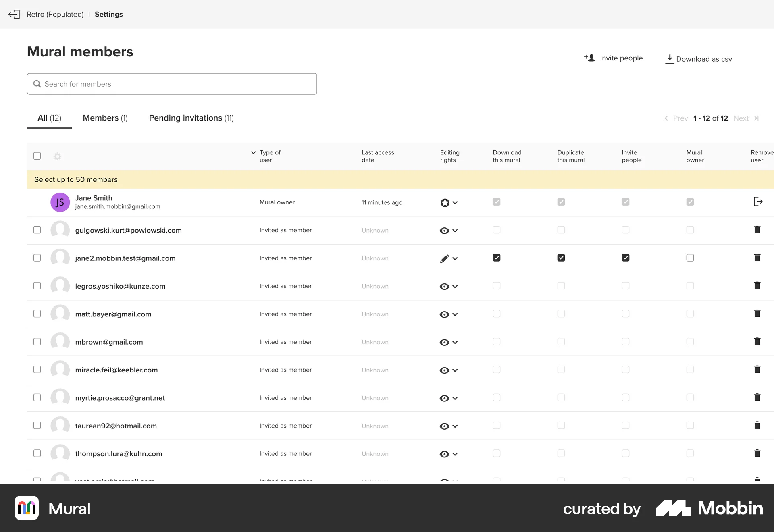Jump to last page with skip icon
Viewport: 774px width, 532px height.
point(757,118)
